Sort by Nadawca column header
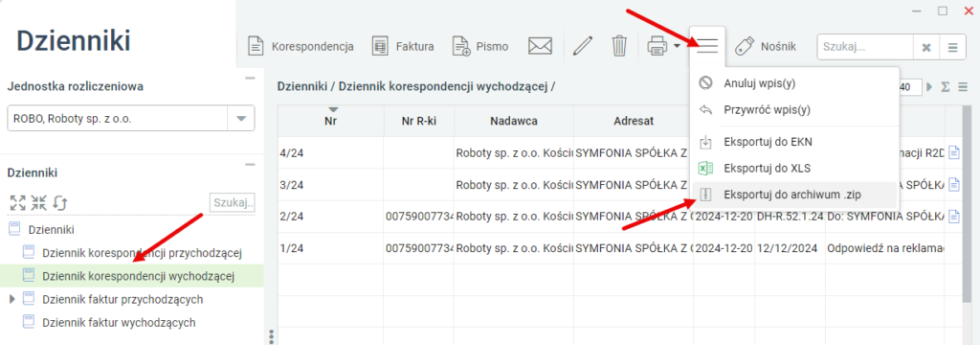This screenshot has width=980, height=345. [x=514, y=122]
